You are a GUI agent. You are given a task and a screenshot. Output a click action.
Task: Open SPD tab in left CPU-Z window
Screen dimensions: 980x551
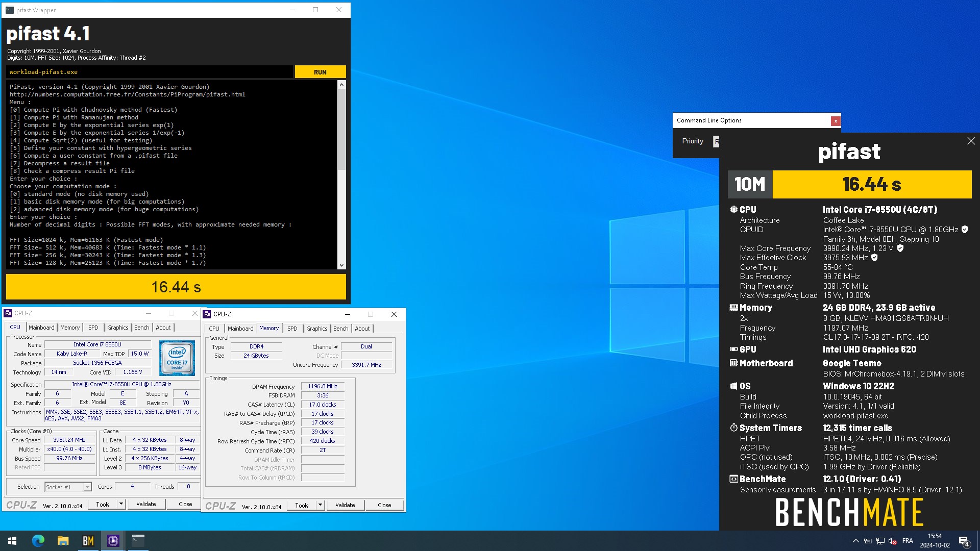(93, 328)
